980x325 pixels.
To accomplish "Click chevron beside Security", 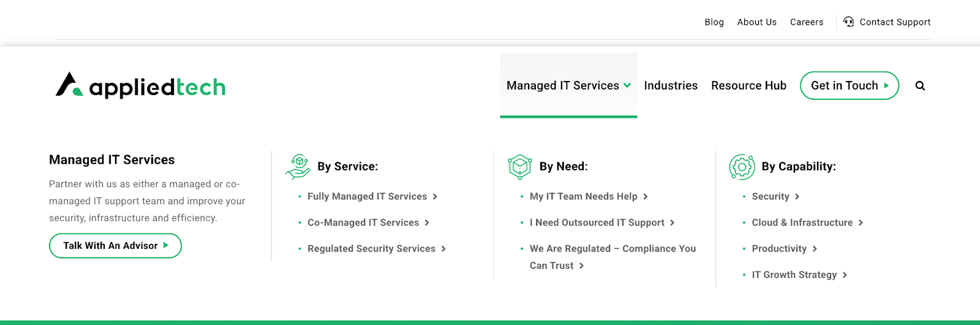I will 797,196.
